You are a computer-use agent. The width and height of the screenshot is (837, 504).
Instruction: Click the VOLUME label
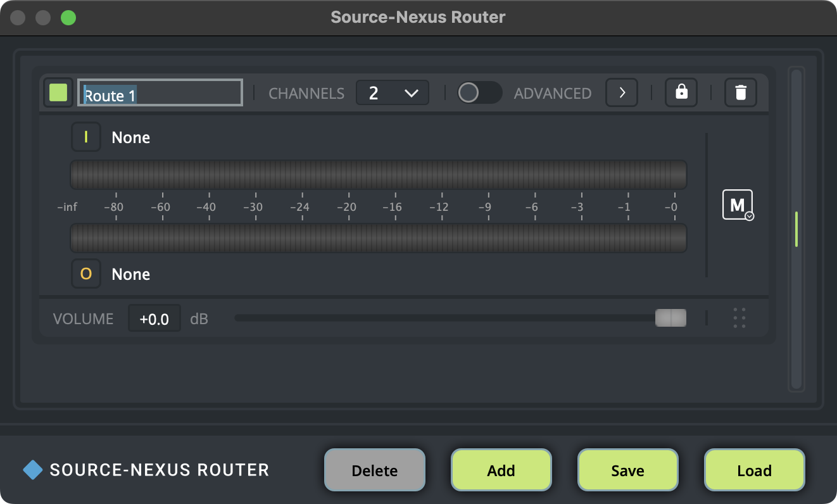tap(84, 318)
